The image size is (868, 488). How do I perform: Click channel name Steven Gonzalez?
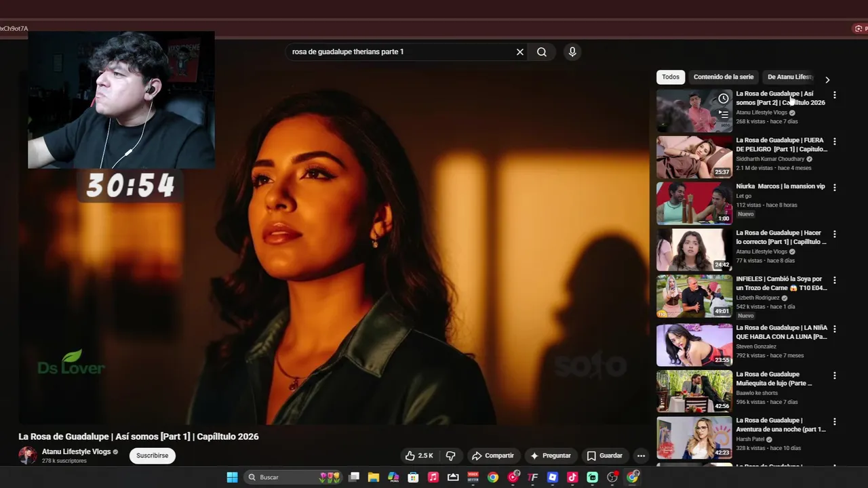(756, 346)
